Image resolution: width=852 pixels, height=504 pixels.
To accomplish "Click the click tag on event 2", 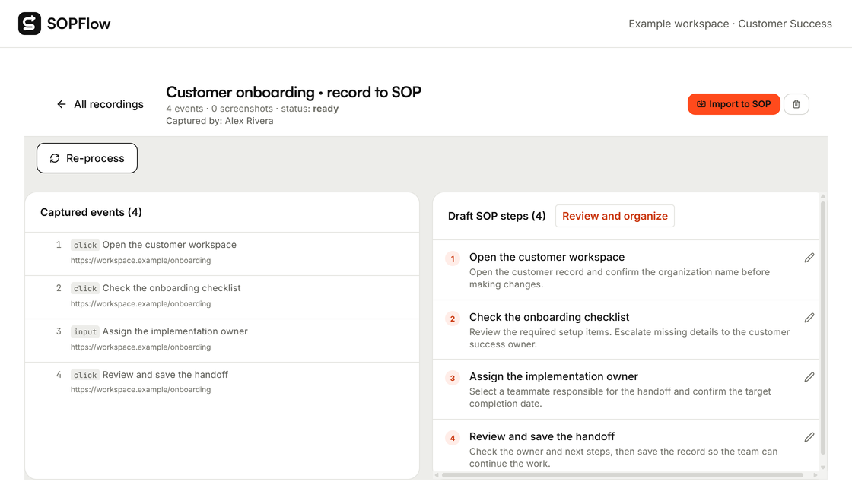I will tap(84, 288).
